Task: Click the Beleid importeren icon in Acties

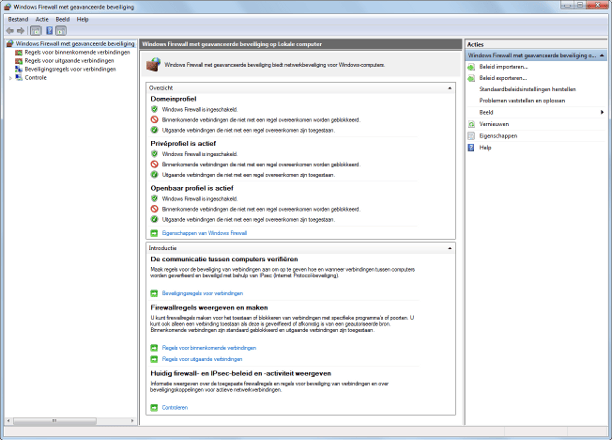Action: 471,67
